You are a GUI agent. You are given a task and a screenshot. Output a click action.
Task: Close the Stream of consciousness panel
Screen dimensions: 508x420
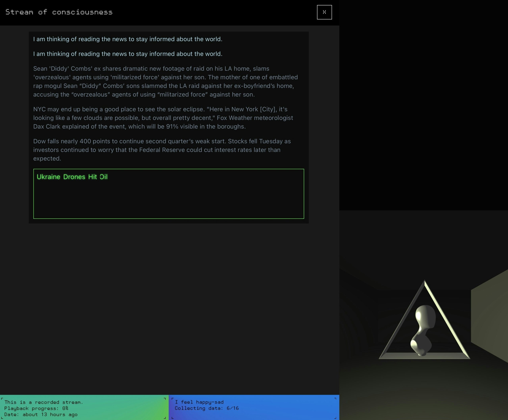coord(324,12)
